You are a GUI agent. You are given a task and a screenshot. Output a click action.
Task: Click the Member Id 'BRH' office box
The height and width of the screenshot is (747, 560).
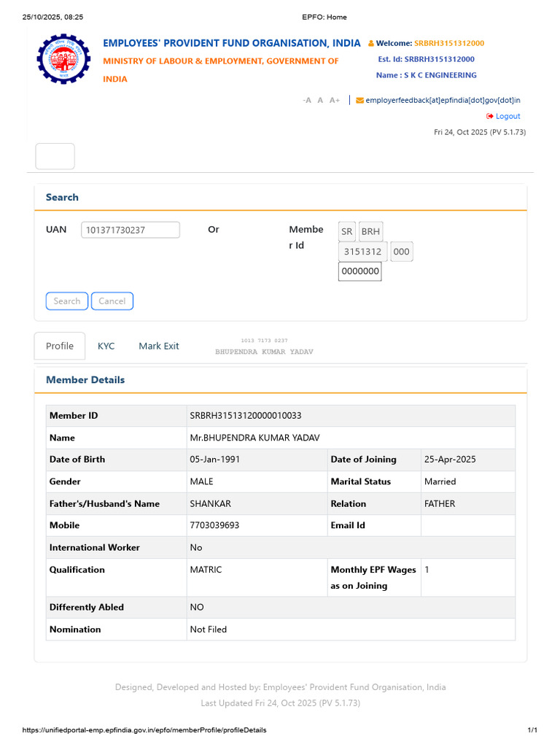tap(370, 232)
